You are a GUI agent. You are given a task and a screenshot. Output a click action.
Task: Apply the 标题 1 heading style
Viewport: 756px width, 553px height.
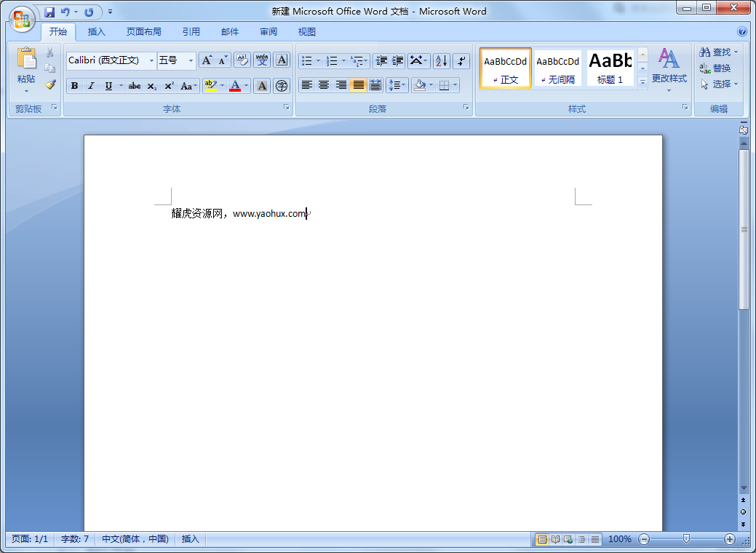tap(610, 68)
